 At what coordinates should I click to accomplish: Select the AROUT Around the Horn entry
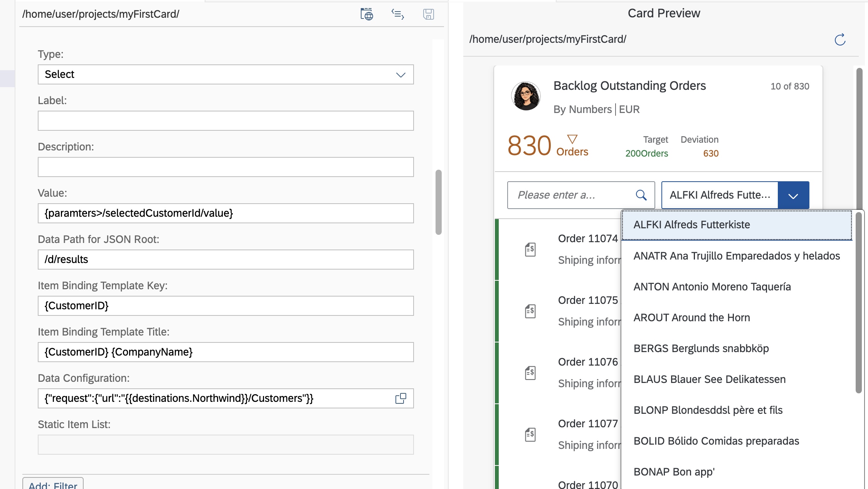click(x=691, y=317)
